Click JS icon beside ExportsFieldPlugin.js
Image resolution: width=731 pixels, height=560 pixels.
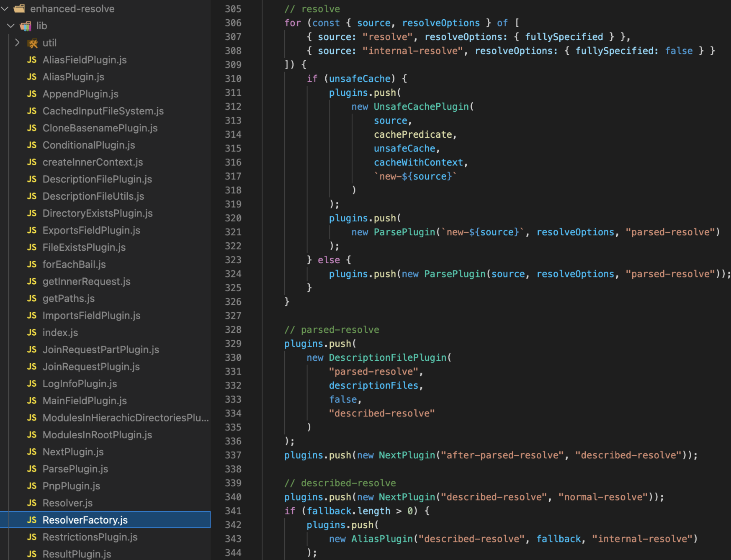tap(32, 230)
